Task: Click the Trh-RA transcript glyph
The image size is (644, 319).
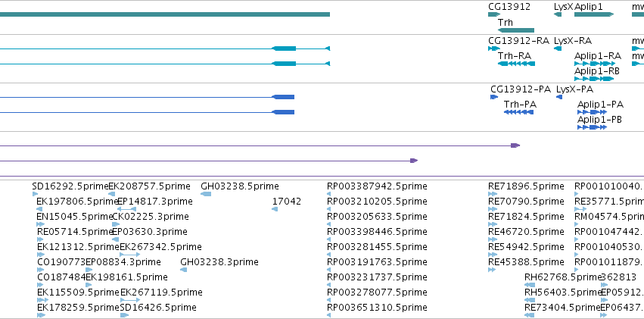Action: [x=516, y=64]
